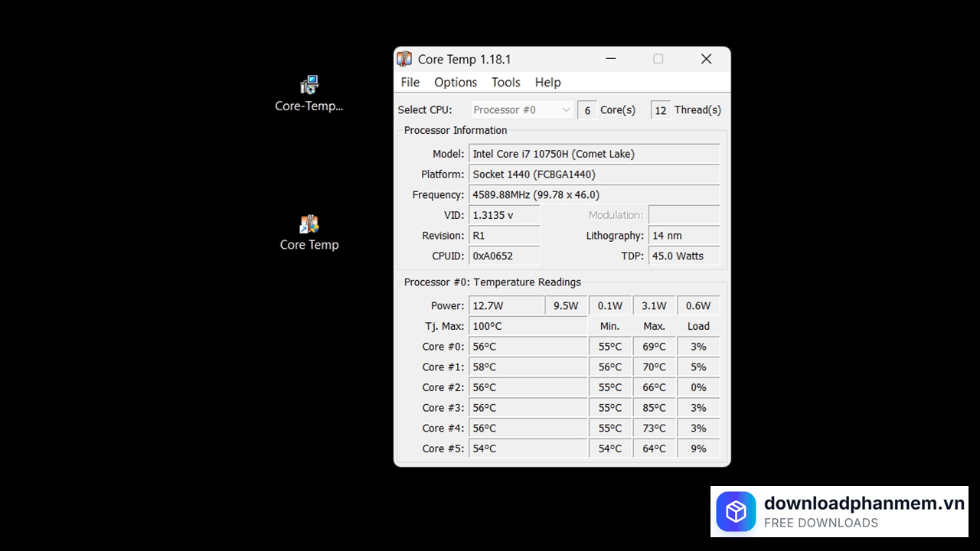Click the Thread(s) count box
This screenshot has width=980, height=551.
click(660, 109)
